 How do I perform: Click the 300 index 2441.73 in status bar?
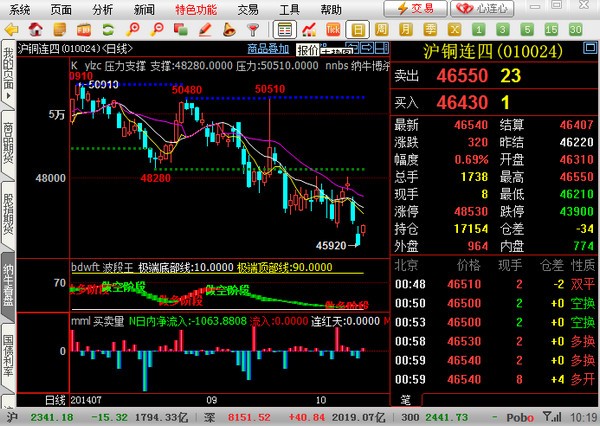click(x=446, y=417)
